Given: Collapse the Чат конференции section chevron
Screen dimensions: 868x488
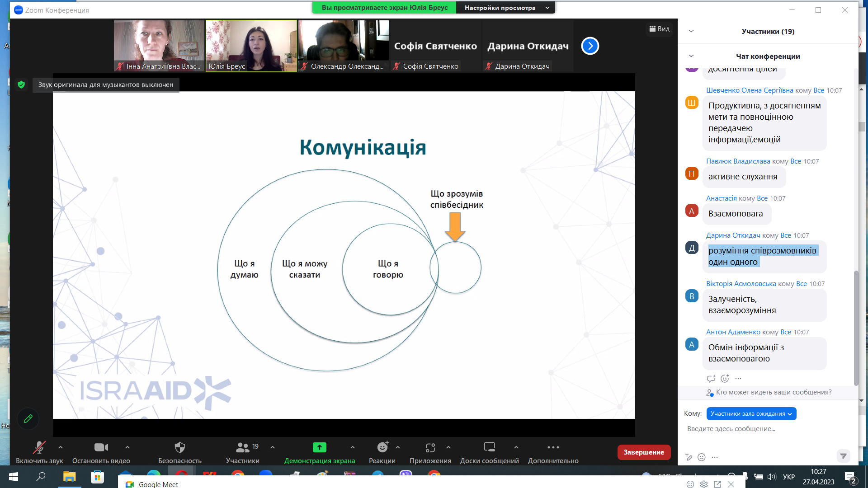Looking at the screenshot, I should (691, 56).
